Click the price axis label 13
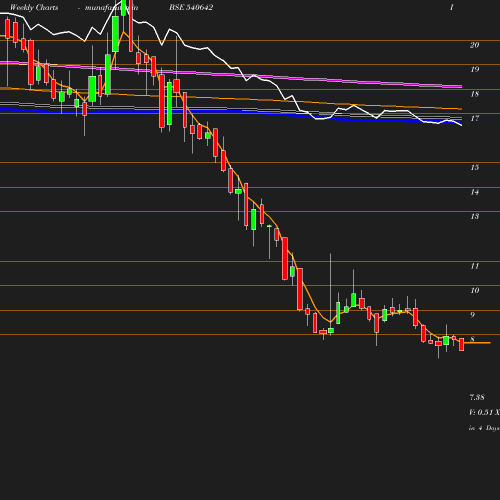 pyautogui.click(x=475, y=216)
